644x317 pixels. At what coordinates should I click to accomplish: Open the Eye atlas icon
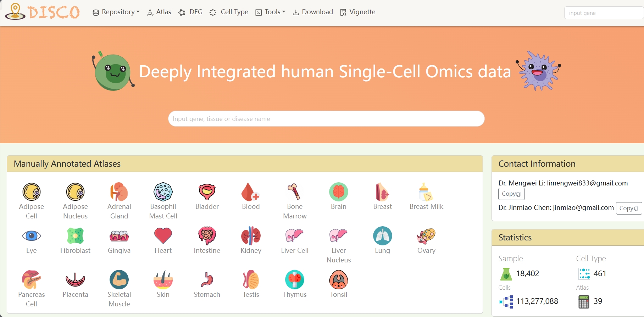[32, 236]
